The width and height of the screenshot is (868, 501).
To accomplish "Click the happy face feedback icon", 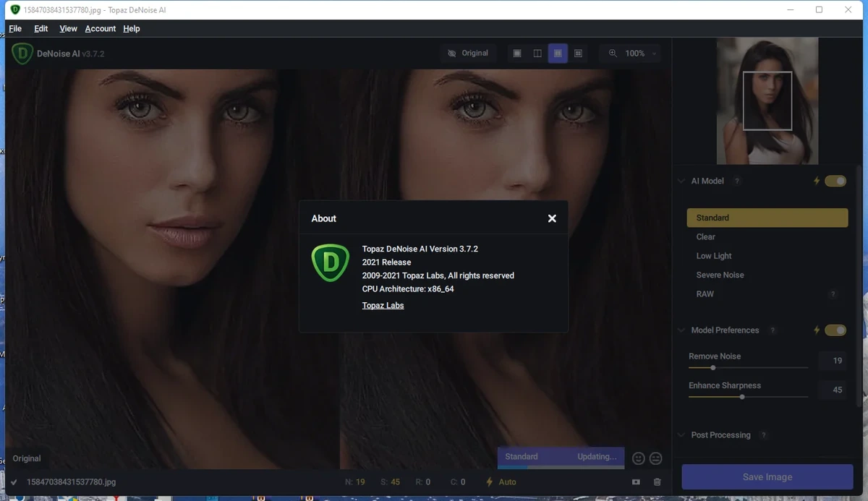I will tap(638, 458).
